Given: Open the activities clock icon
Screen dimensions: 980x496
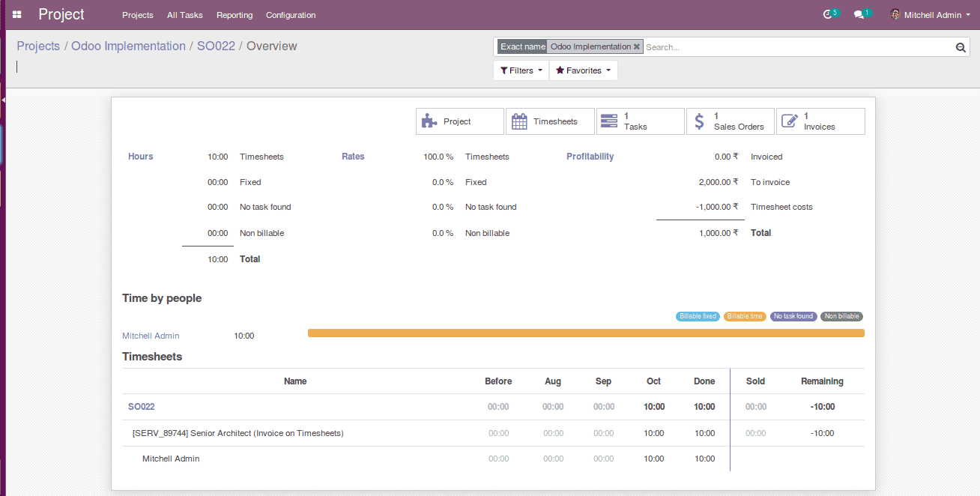Looking at the screenshot, I should coord(828,15).
